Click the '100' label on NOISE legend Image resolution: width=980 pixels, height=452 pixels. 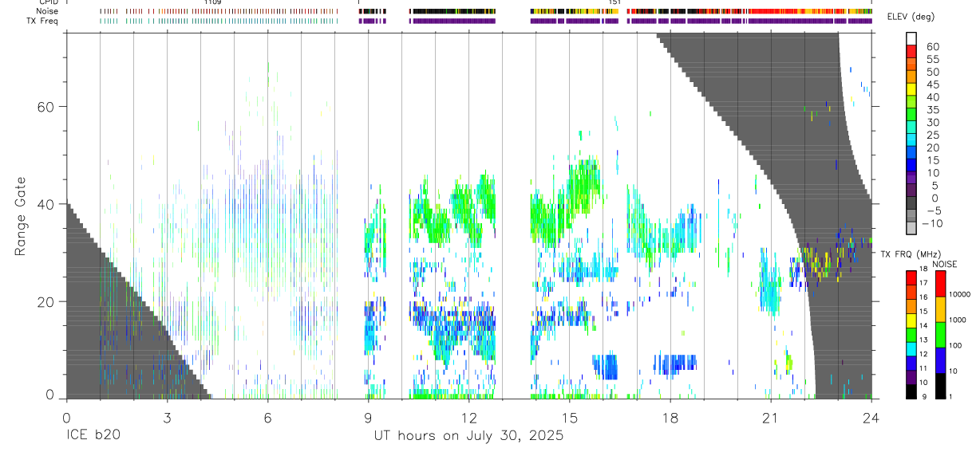955,345
